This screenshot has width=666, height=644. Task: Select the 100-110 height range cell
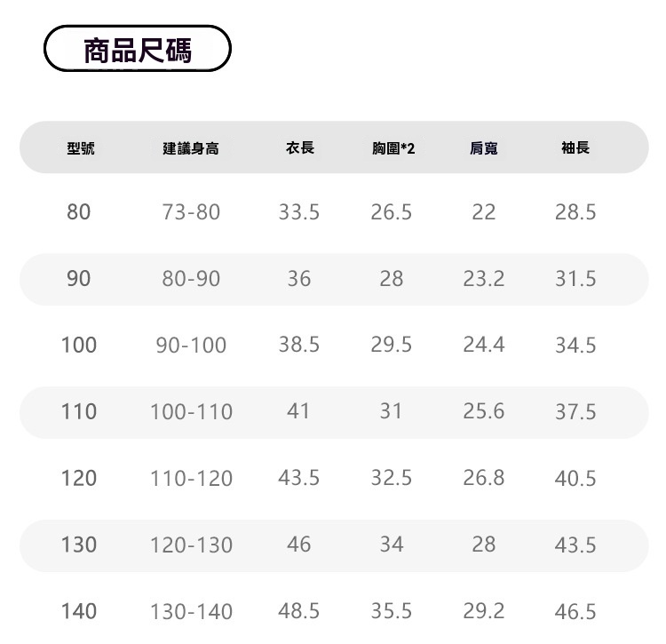191,412
